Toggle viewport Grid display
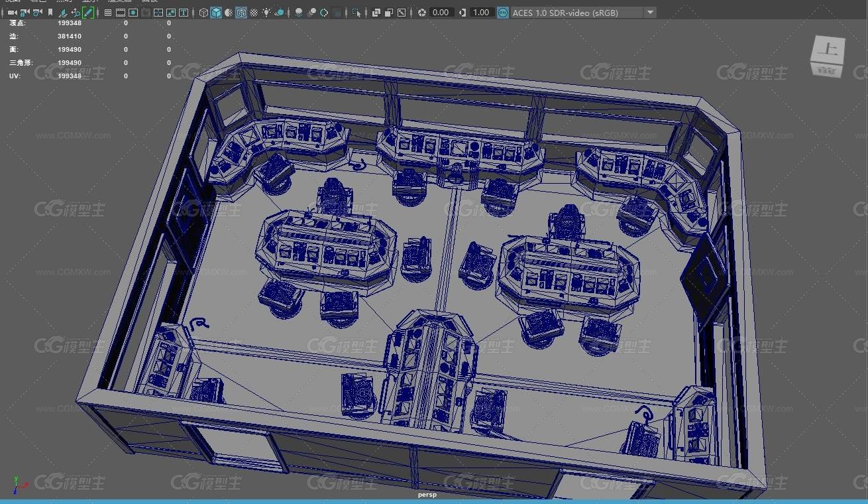Image resolution: width=868 pixels, height=504 pixels. click(107, 13)
